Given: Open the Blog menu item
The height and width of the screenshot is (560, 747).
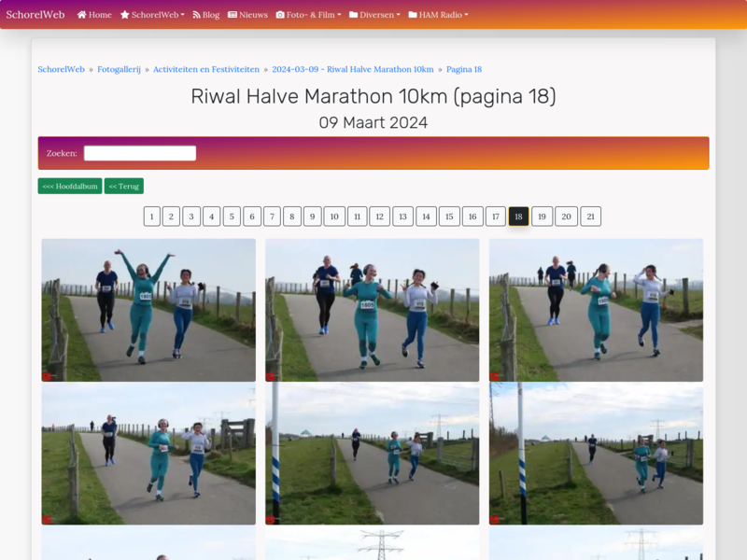Looking at the screenshot, I should tap(205, 15).
